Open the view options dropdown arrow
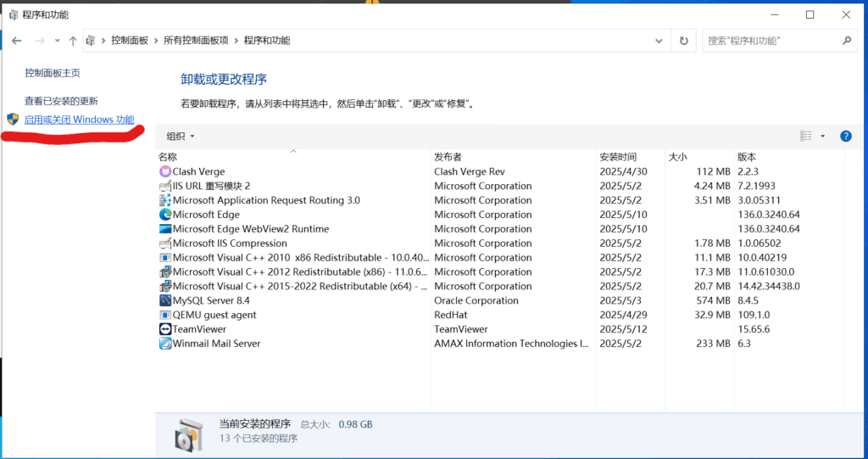The height and width of the screenshot is (459, 868). pyautogui.click(x=822, y=137)
